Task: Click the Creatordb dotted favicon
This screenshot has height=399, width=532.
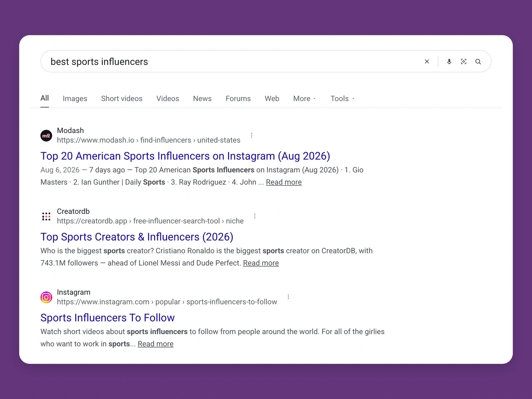Action: pos(46,216)
